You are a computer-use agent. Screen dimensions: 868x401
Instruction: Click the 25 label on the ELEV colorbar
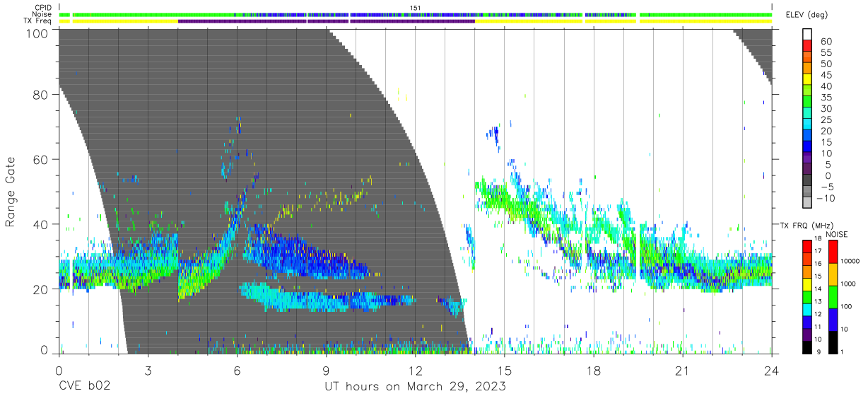tap(826, 120)
